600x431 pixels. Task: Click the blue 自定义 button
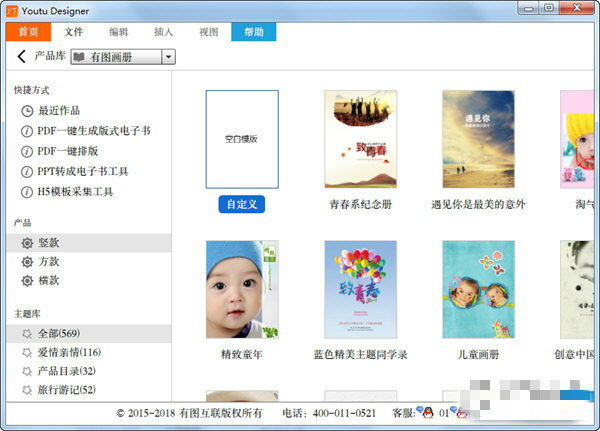point(242,204)
